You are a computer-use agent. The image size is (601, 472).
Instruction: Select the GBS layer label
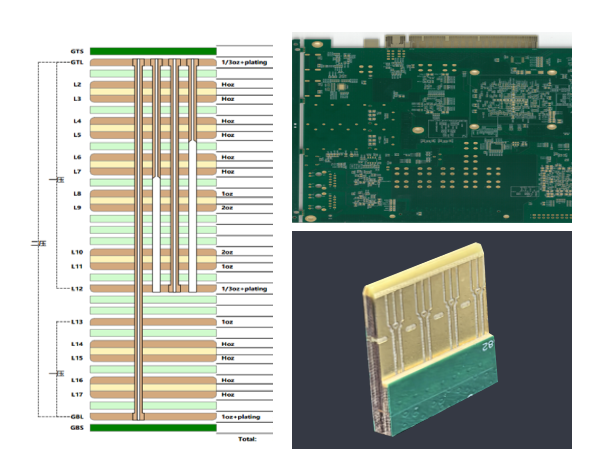click(x=77, y=428)
